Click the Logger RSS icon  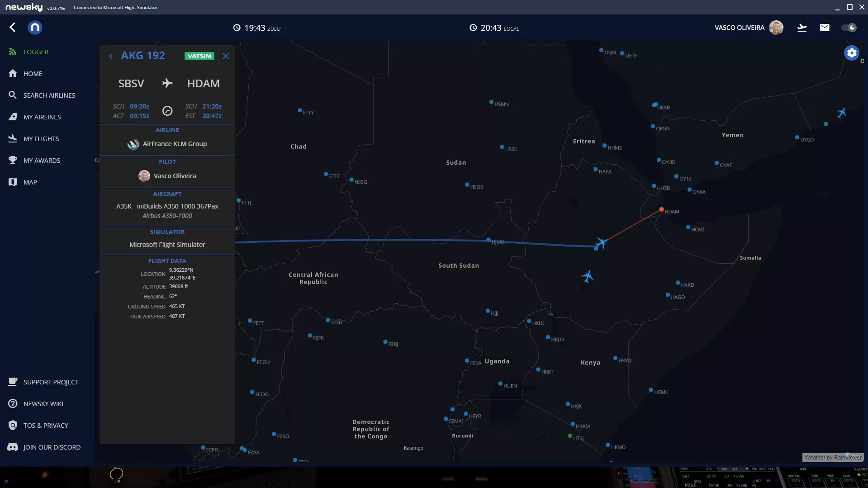point(13,52)
